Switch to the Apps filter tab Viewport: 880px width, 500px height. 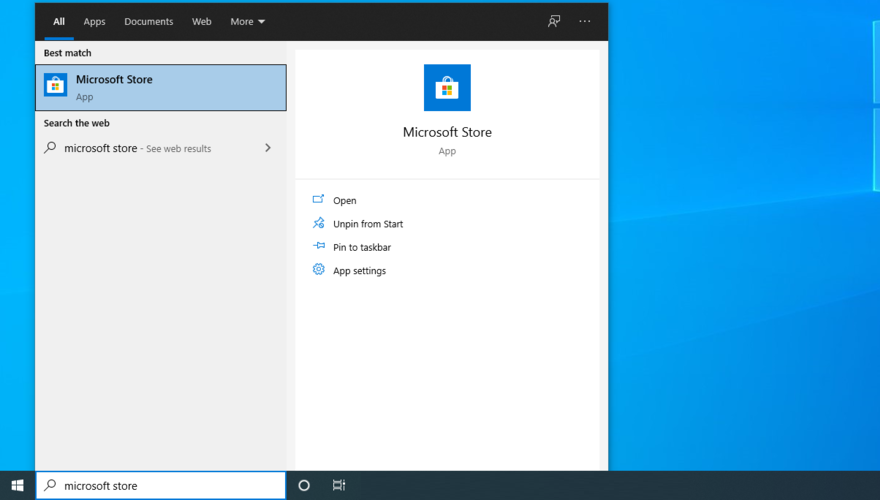(x=94, y=21)
